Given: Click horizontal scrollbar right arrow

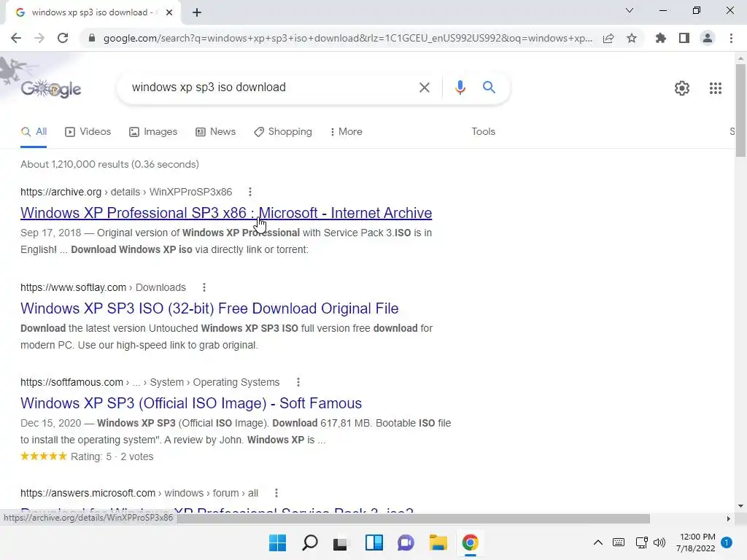Looking at the screenshot, I should click(x=729, y=518).
